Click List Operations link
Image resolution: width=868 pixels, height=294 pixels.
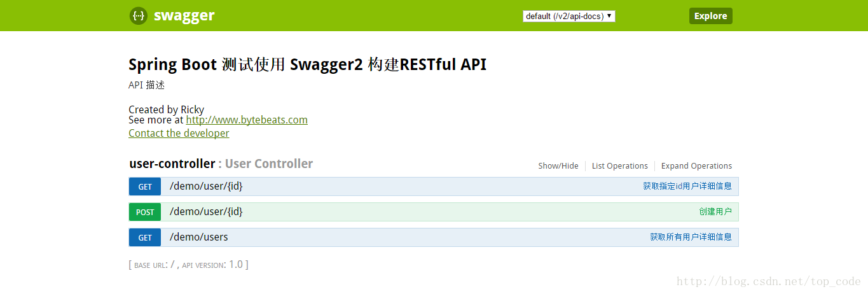point(619,165)
